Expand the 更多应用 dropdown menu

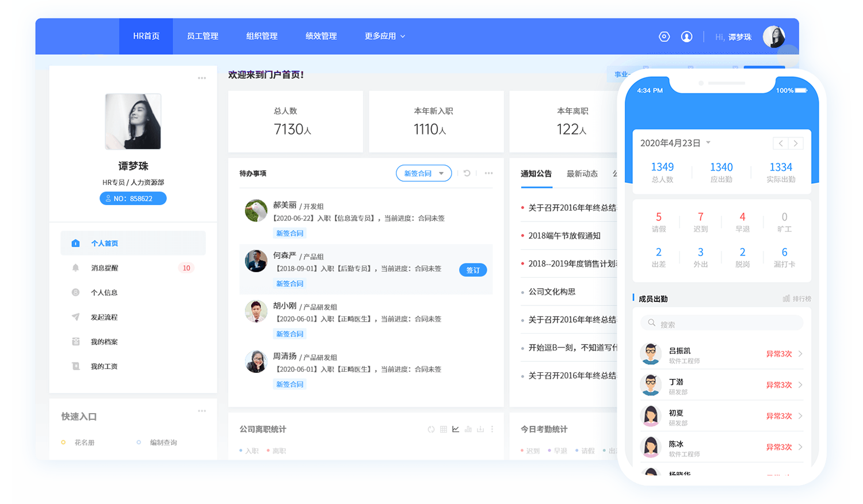pos(384,36)
